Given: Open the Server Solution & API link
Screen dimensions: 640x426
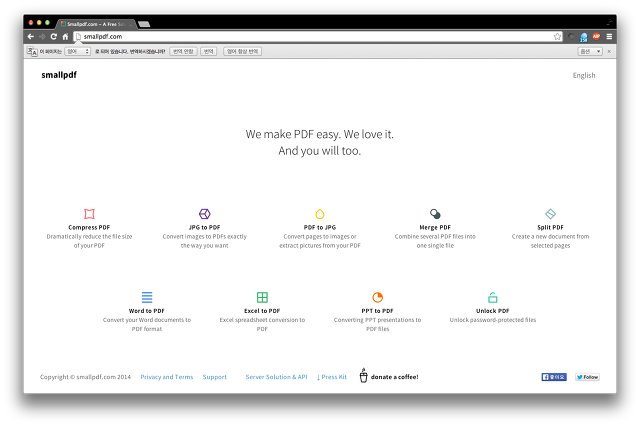Looking at the screenshot, I should [276, 377].
